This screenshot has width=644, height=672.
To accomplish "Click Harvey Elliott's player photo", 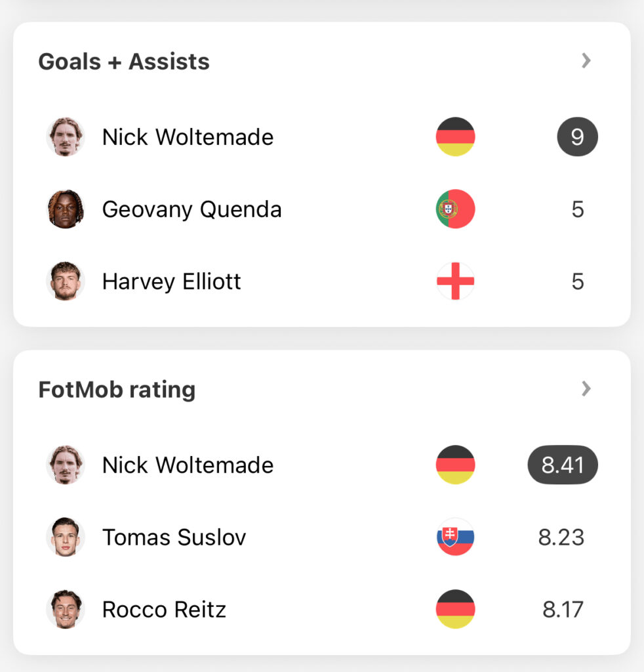I will click(x=66, y=281).
